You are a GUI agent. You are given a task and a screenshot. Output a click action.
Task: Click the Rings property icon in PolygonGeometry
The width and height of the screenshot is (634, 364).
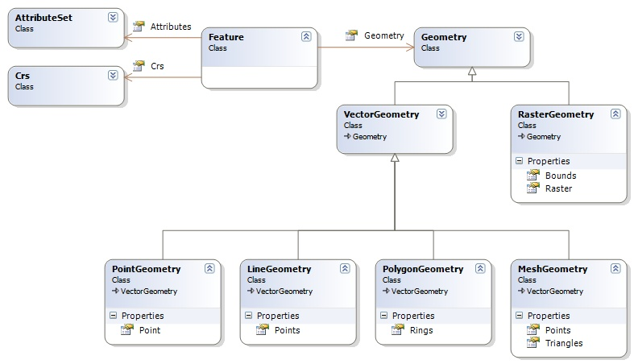click(x=397, y=330)
